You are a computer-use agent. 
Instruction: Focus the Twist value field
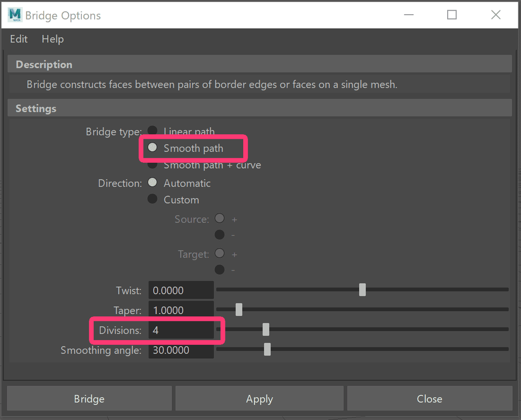(x=181, y=290)
